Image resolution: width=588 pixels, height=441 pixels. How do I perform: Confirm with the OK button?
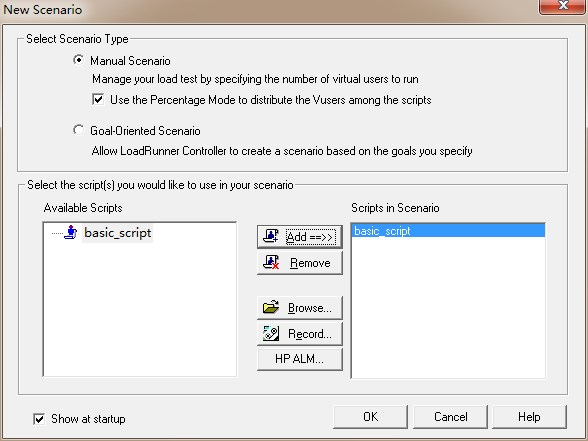click(x=370, y=417)
